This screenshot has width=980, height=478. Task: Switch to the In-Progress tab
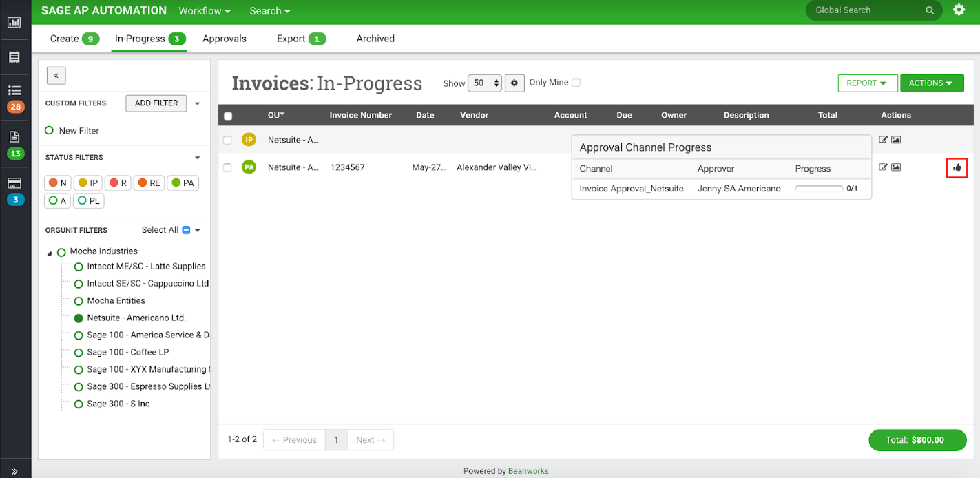point(150,39)
